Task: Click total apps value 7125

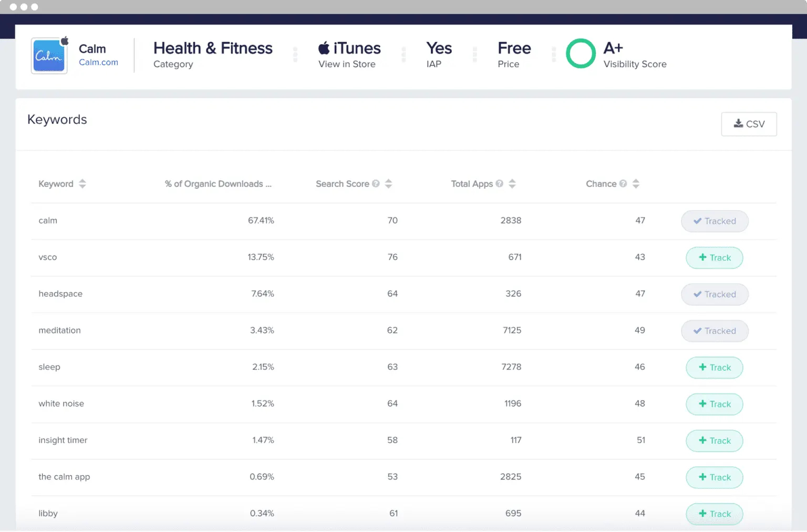Action: pos(512,330)
